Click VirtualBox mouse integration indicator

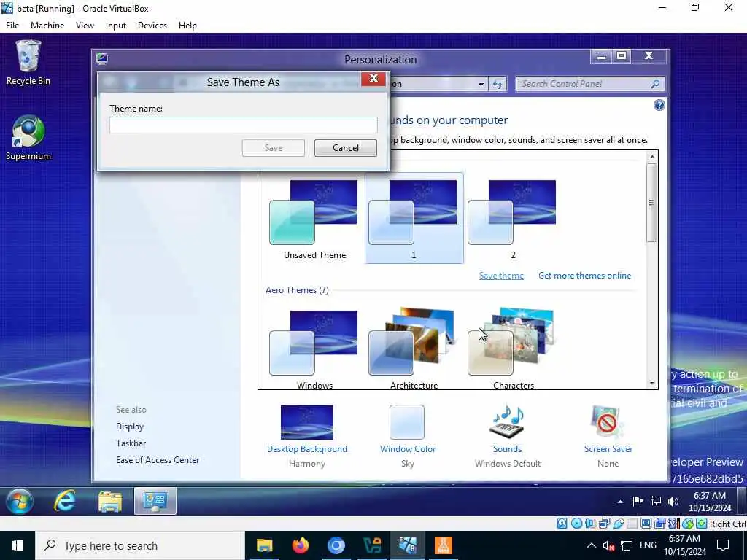(687, 524)
